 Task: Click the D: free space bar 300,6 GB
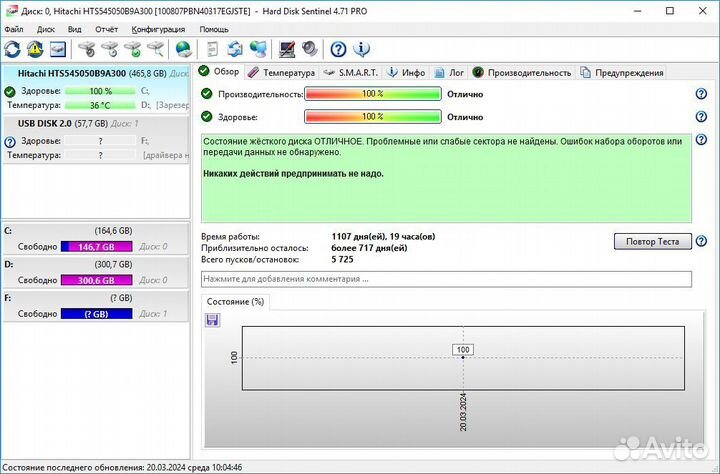click(x=96, y=280)
